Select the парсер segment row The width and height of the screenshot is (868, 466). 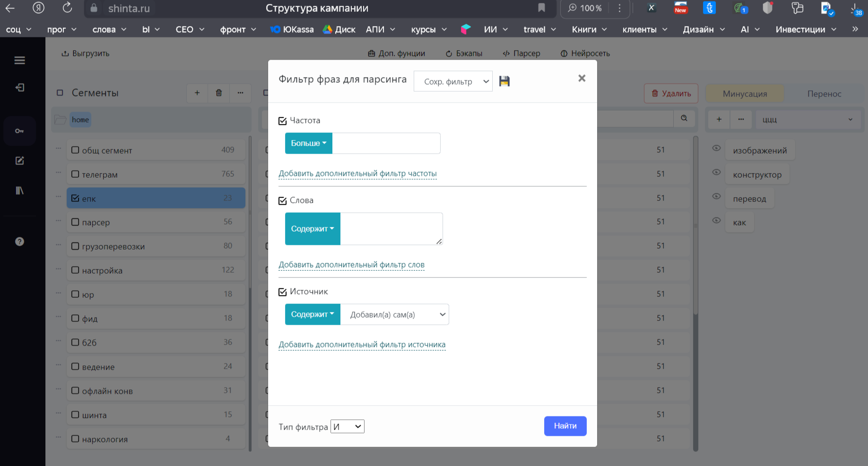tap(156, 222)
